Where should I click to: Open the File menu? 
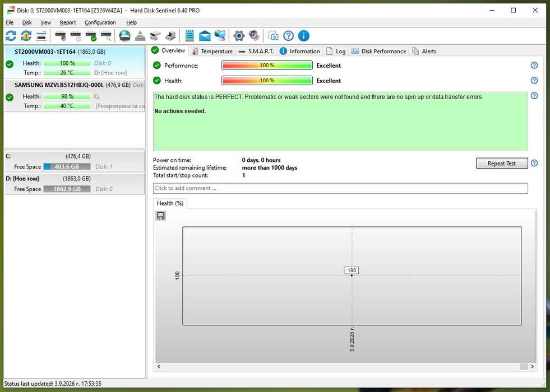click(x=10, y=22)
